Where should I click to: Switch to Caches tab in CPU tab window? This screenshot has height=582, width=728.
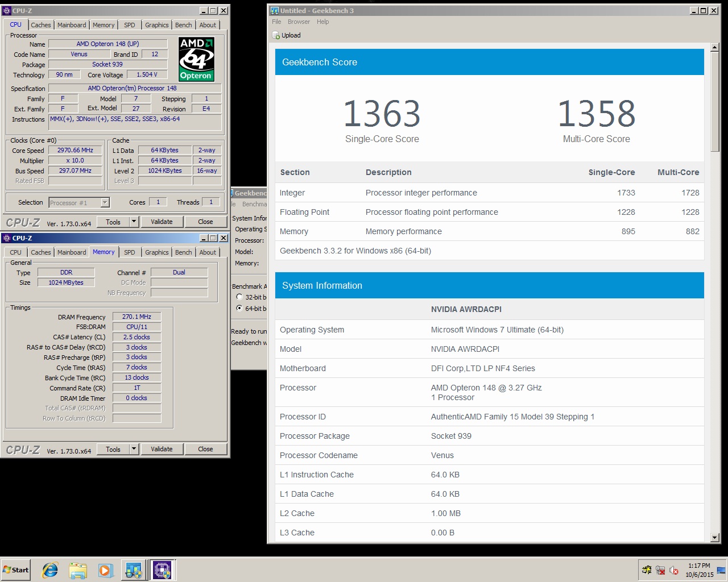(41, 25)
